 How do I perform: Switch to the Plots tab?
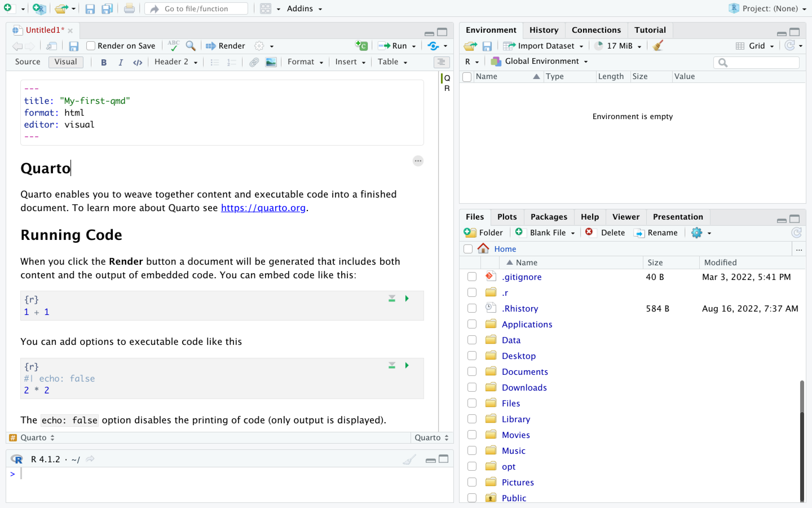pyautogui.click(x=507, y=217)
